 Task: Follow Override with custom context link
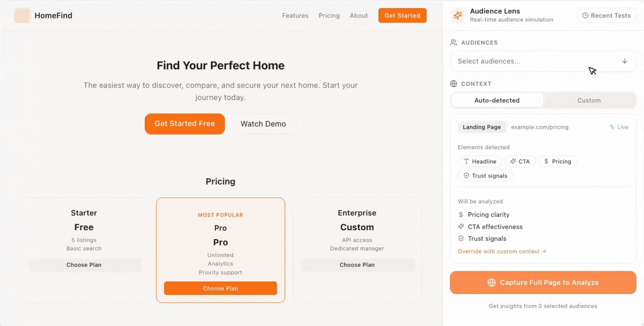coord(502,251)
